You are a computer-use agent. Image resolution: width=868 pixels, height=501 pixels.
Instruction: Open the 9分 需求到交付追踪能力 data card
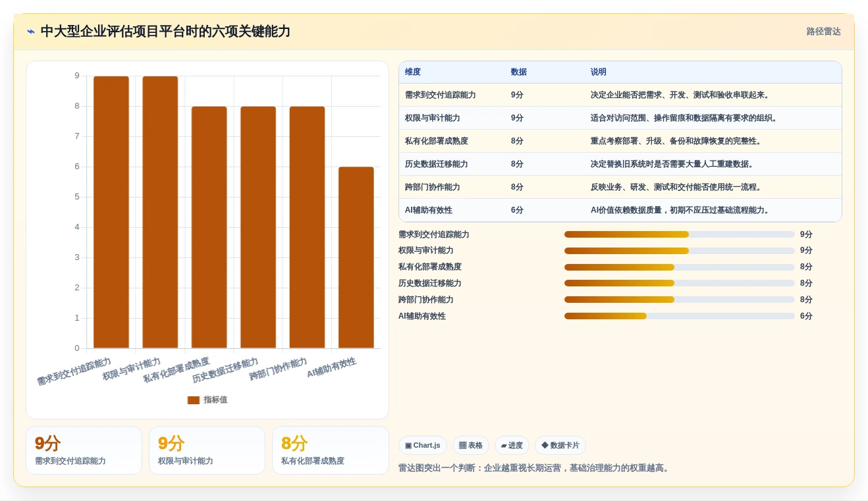[x=84, y=450]
